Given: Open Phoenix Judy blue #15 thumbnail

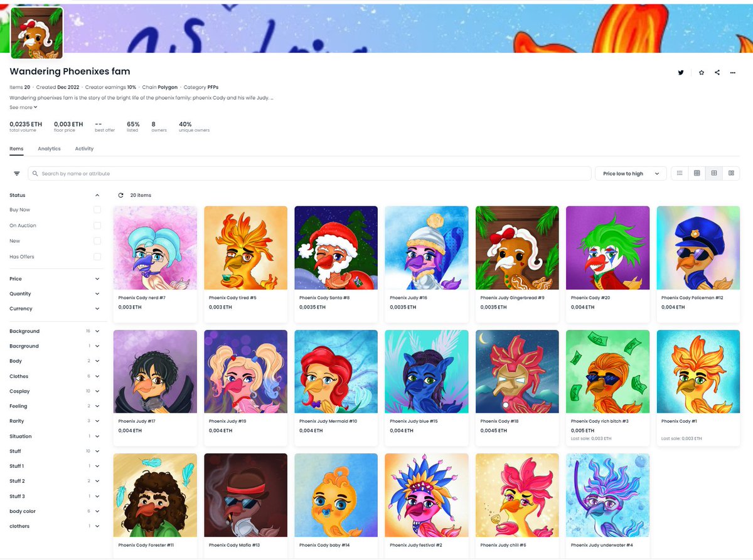Looking at the screenshot, I should point(427,371).
